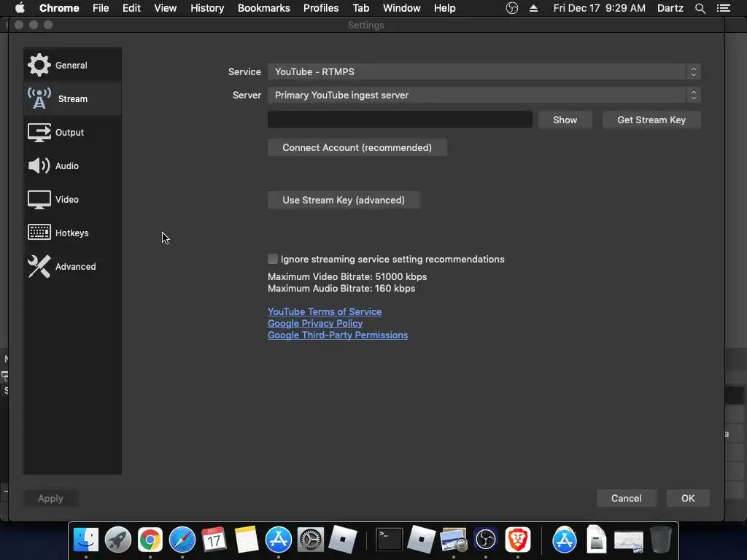Open Advanced tools icon

[x=39, y=266]
